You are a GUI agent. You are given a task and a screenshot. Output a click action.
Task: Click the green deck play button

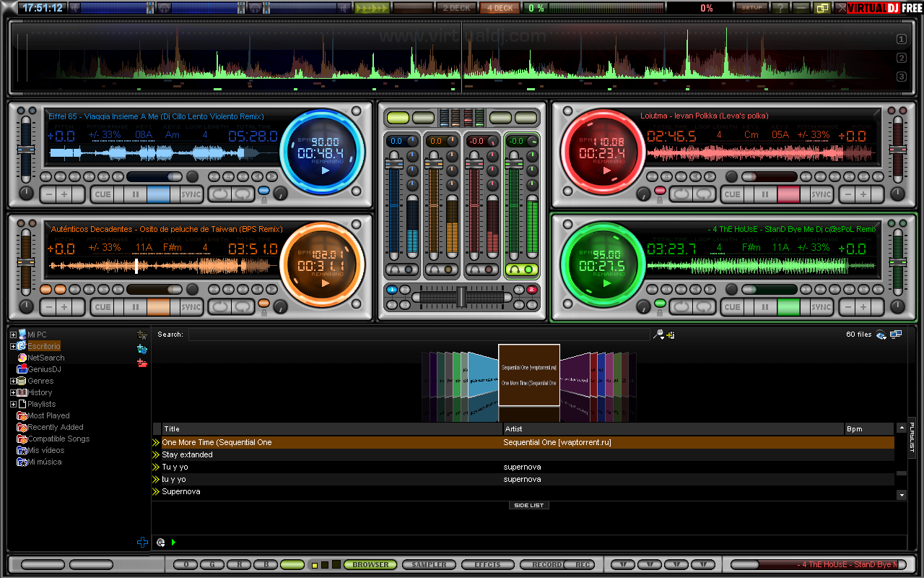tap(789, 307)
